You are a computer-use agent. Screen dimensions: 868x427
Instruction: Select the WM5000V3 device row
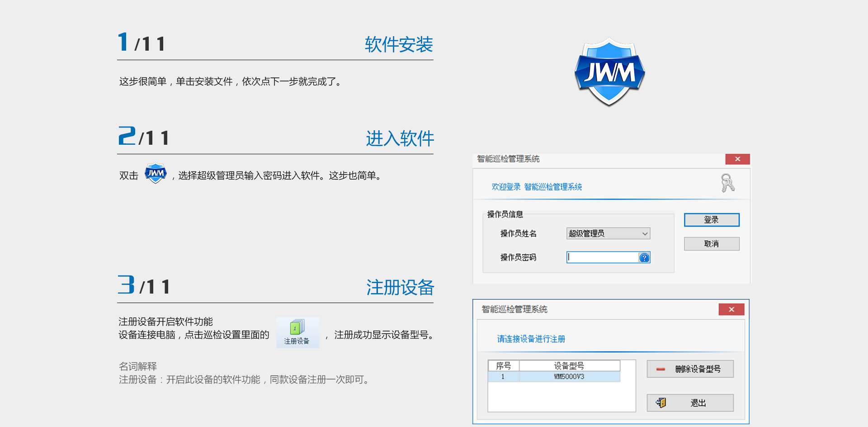click(x=569, y=377)
